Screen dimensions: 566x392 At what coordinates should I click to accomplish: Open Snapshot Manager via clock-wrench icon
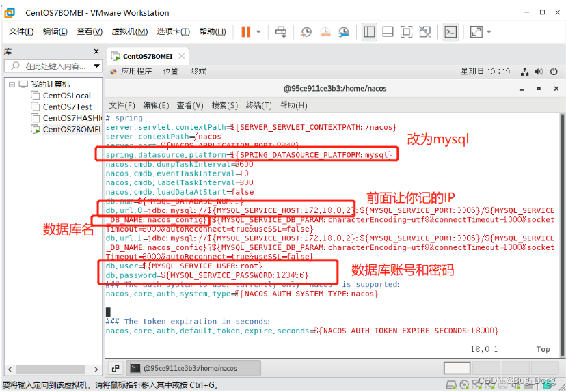pyautogui.click(x=344, y=31)
